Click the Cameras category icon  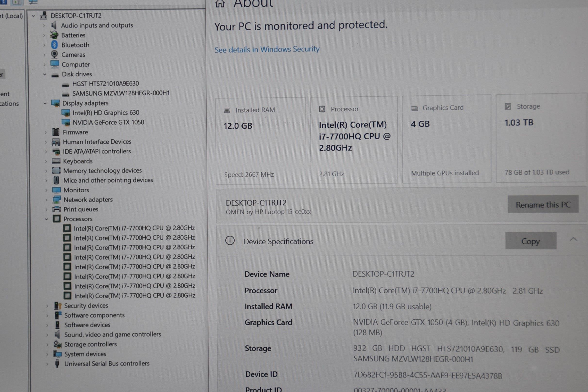click(x=54, y=54)
